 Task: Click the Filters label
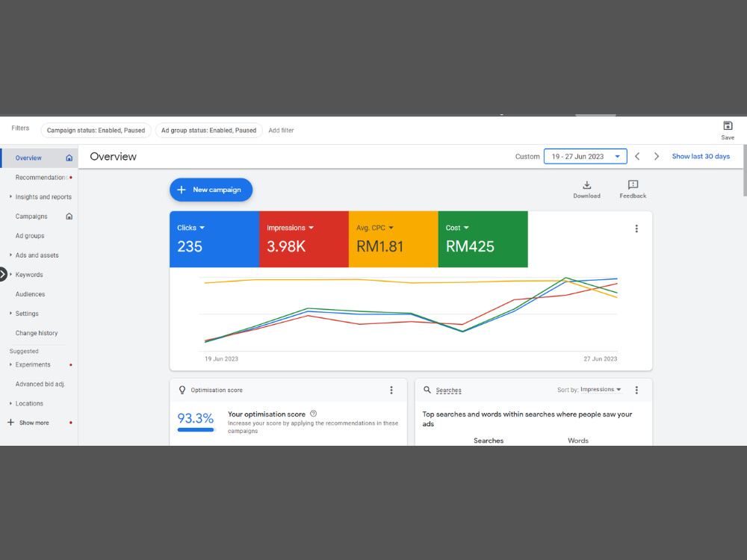click(20, 128)
